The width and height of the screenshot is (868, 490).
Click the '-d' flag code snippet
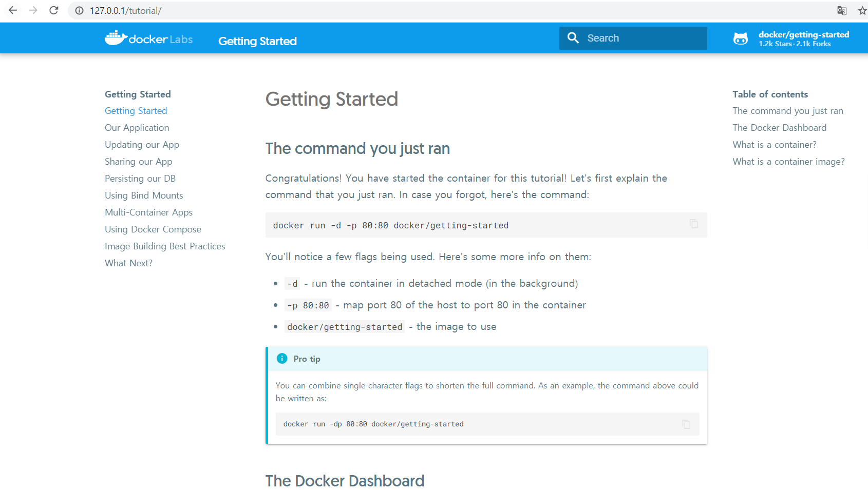292,284
